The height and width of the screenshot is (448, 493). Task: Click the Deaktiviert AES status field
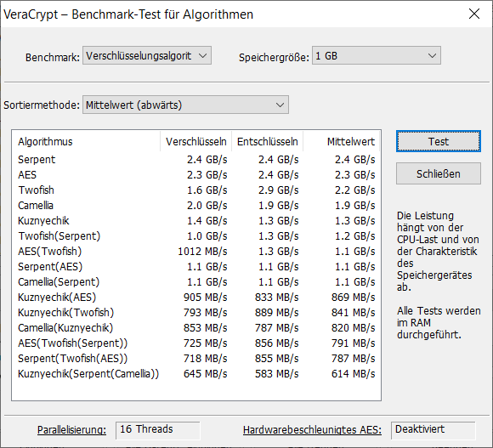433,430
